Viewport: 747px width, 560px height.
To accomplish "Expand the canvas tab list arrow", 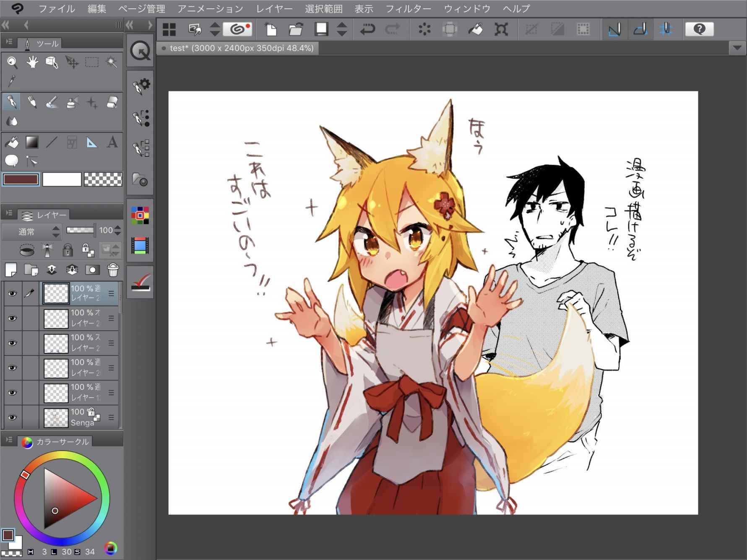I will click(737, 48).
